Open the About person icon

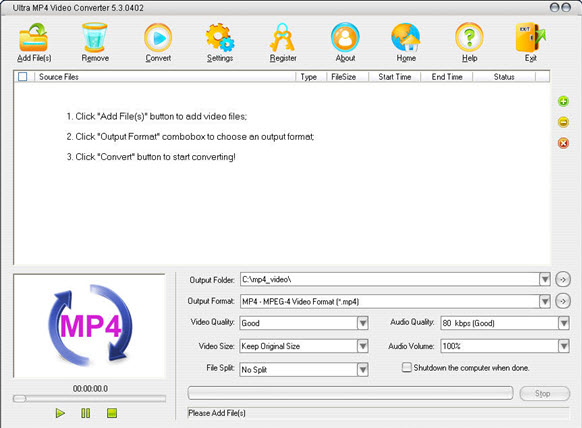(345, 37)
